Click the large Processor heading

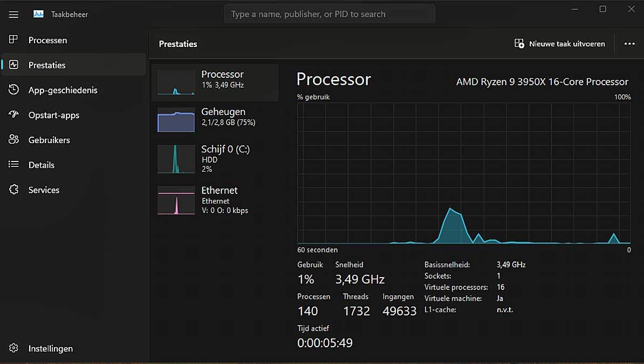tap(333, 79)
